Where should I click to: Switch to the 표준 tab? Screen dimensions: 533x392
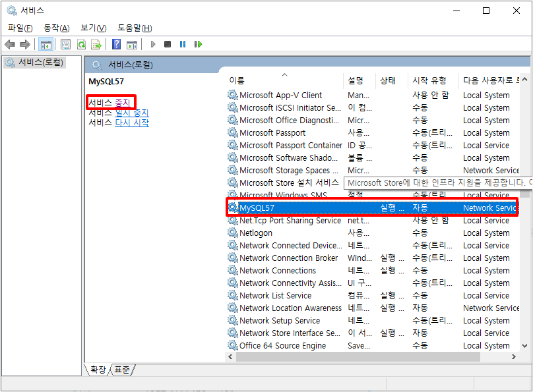click(122, 370)
